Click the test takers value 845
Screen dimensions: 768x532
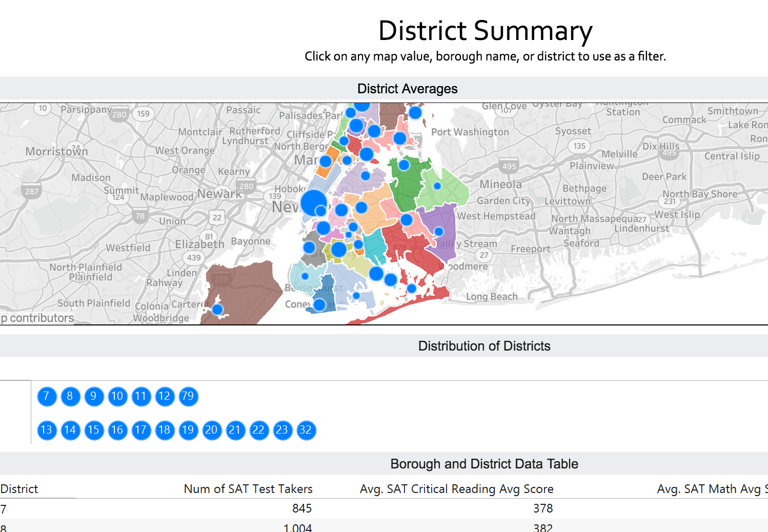tap(302, 508)
